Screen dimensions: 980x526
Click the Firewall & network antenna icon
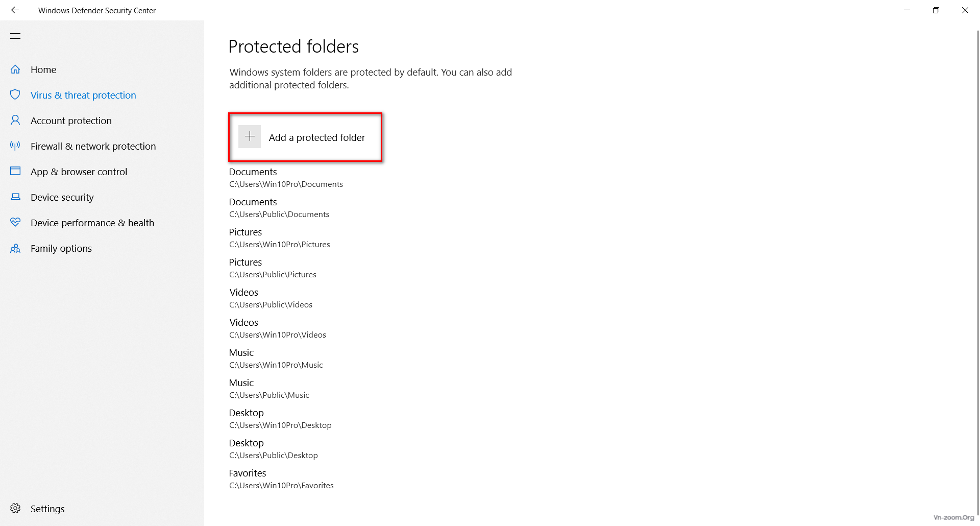(x=15, y=146)
